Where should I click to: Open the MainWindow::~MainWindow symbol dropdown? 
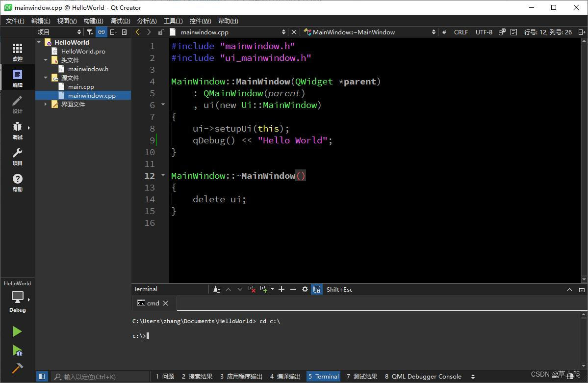[433, 32]
